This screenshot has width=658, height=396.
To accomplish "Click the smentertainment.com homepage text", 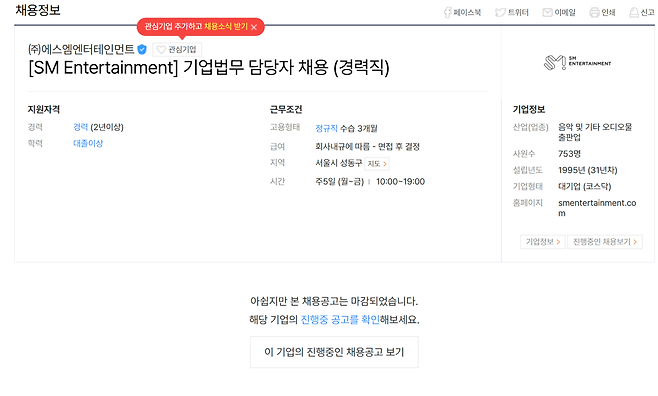I will coord(597,208).
